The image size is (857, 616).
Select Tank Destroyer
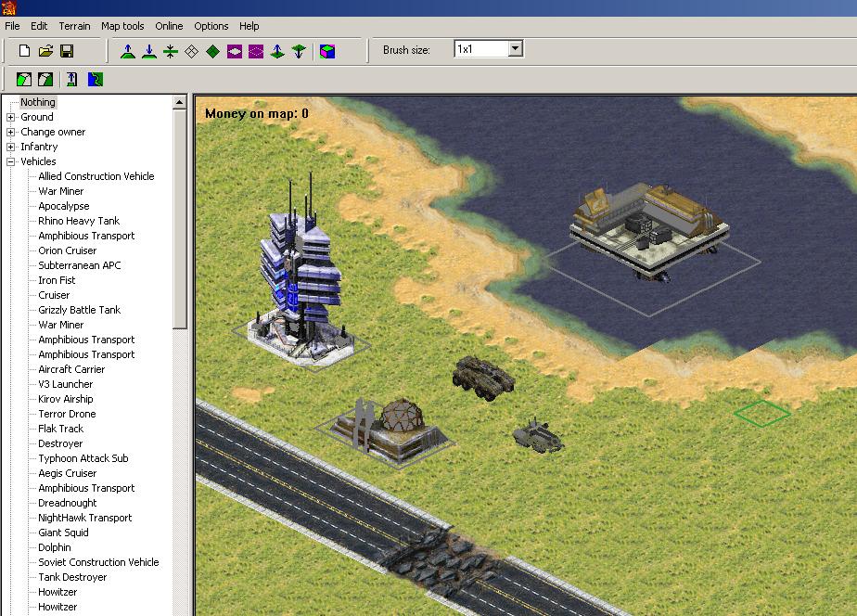point(72,577)
